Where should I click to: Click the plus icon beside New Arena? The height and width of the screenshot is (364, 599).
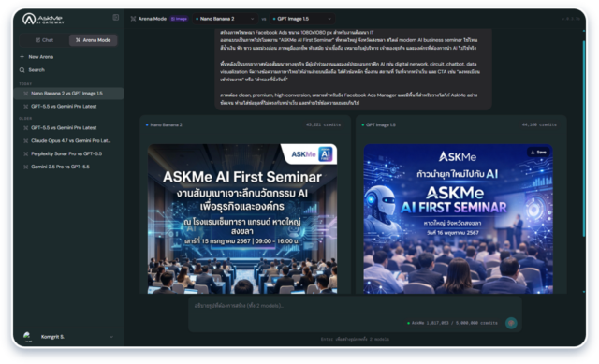click(22, 56)
